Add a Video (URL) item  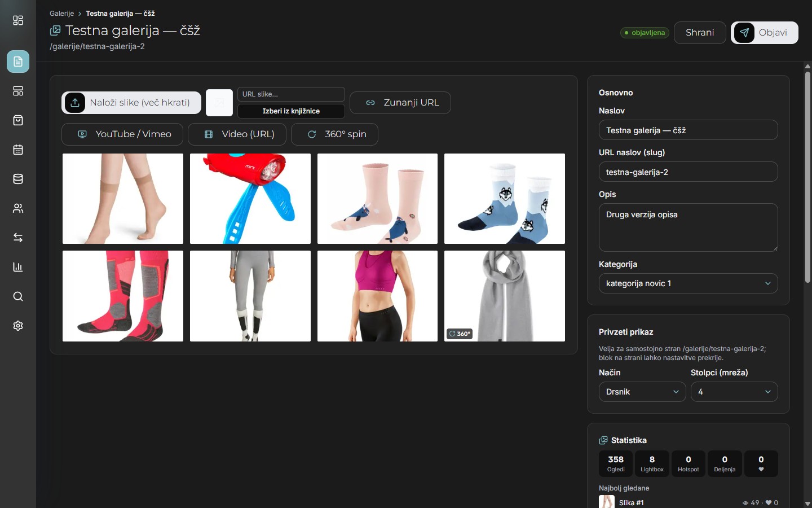point(237,134)
